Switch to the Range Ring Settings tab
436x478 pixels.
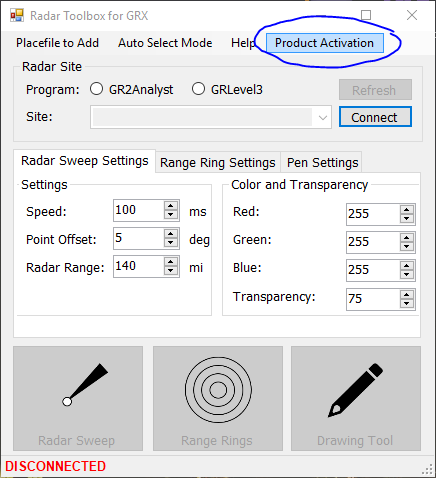click(x=218, y=163)
